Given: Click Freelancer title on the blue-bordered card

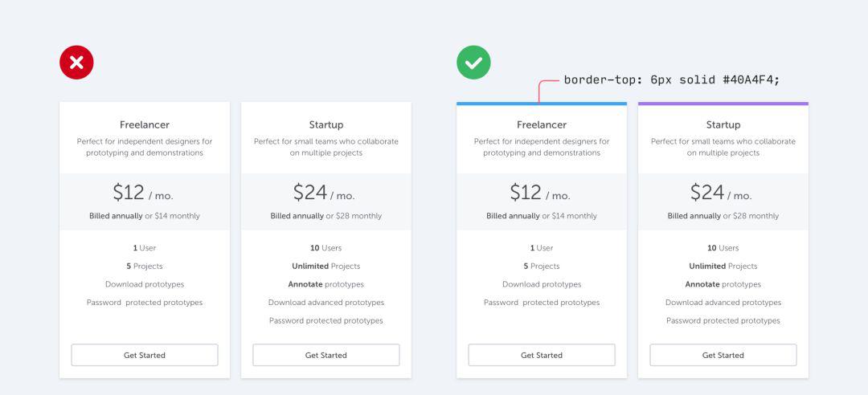Looking at the screenshot, I should [542, 124].
